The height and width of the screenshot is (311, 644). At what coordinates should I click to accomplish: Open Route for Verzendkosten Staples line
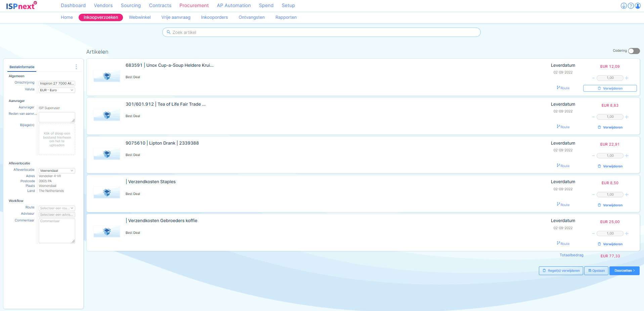click(x=563, y=205)
